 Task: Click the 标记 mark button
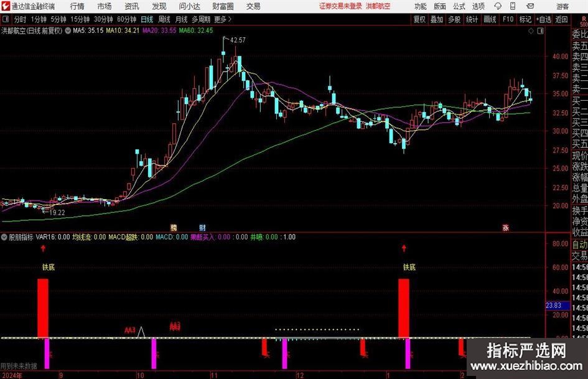point(525,19)
